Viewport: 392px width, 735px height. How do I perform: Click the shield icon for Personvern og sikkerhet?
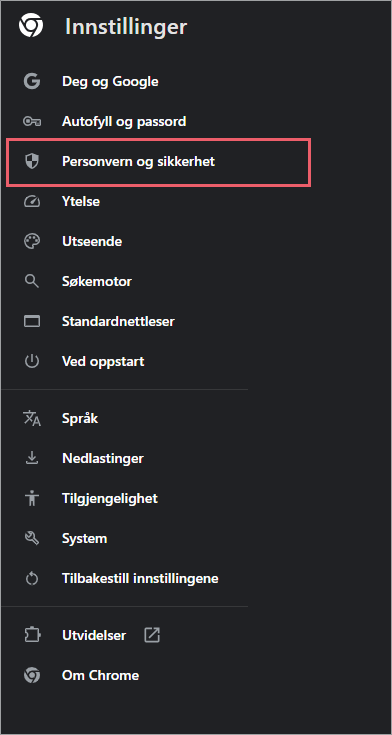coord(32,162)
